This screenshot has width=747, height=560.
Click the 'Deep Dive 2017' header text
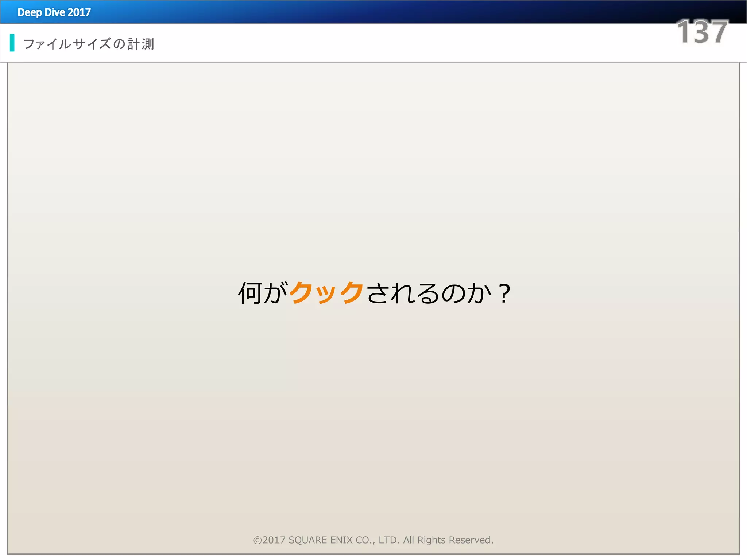tap(54, 12)
